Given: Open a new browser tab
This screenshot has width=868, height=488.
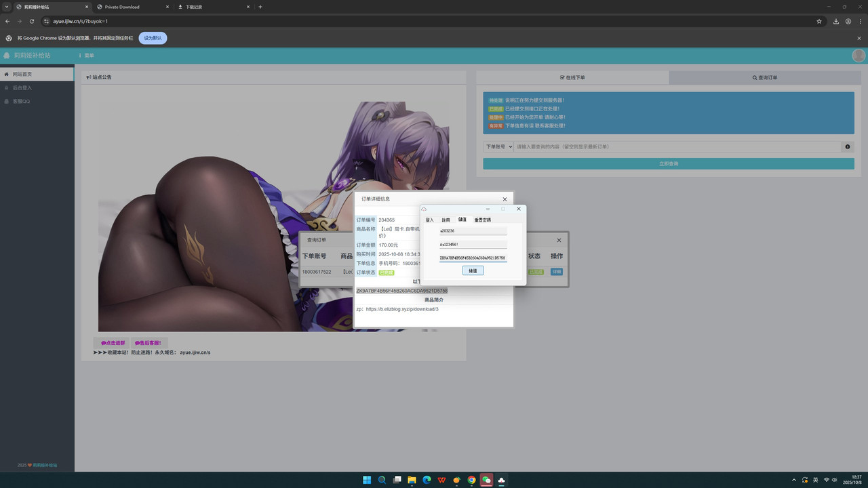Looking at the screenshot, I should pos(260,7).
